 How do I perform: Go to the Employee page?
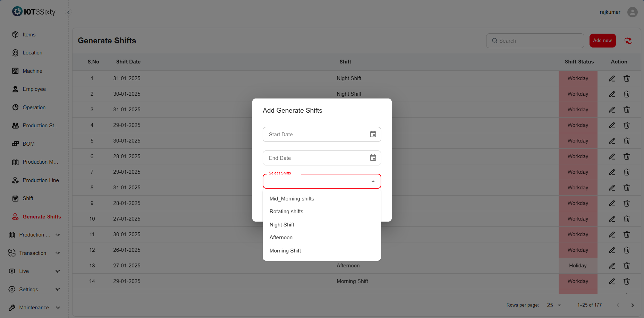pyautogui.click(x=34, y=89)
